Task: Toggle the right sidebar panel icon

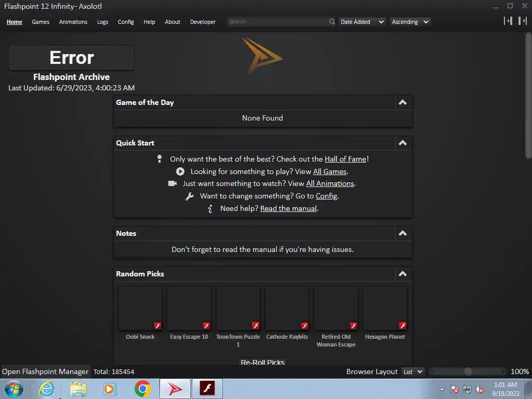Action: [x=523, y=21]
